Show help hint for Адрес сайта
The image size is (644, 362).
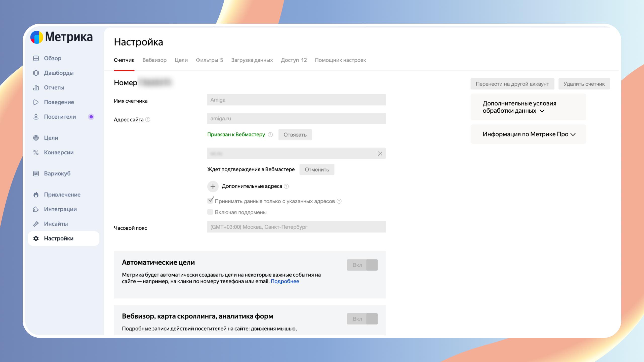pos(148,120)
